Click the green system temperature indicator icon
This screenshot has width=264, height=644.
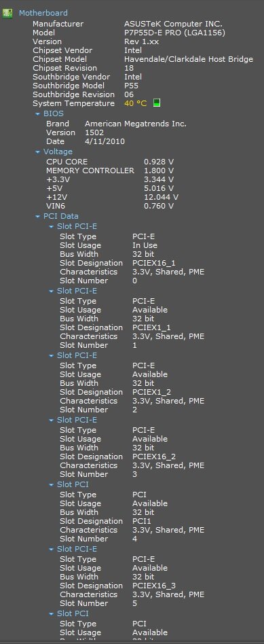(x=156, y=103)
